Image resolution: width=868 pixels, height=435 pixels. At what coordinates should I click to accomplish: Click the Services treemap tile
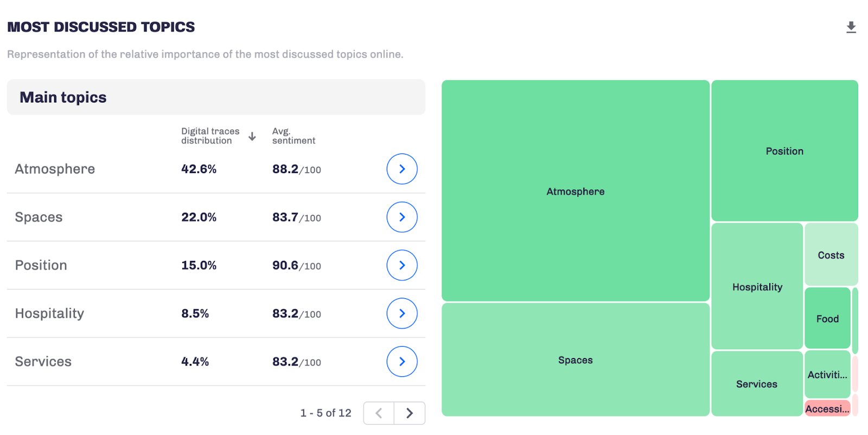(756, 384)
